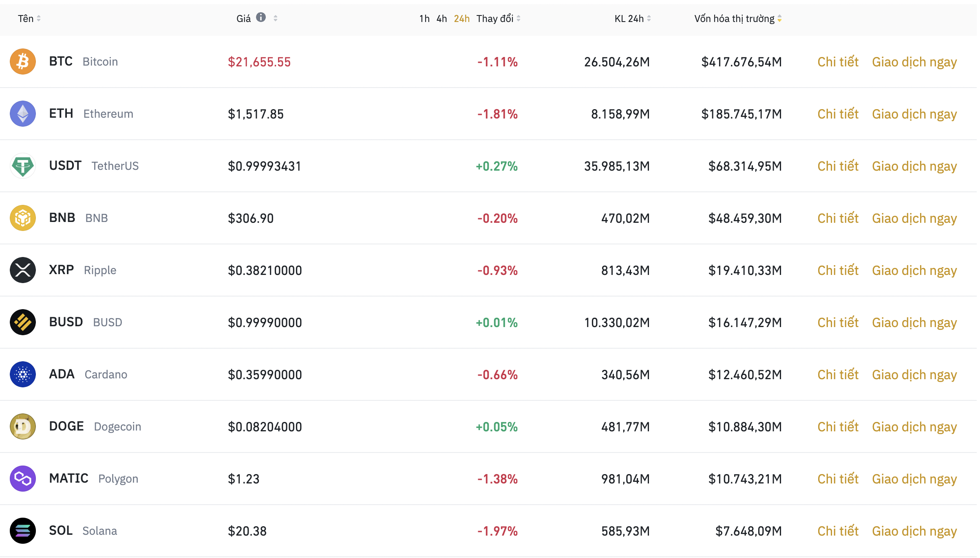
Task: Click the Solana name text
Action: tap(100, 531)
